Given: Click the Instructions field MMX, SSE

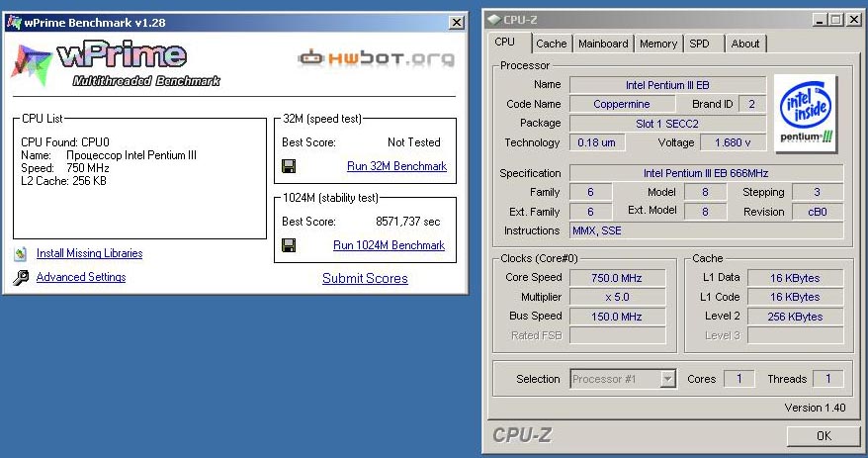Looking at the screenshot, I should [x=706, y=230].
